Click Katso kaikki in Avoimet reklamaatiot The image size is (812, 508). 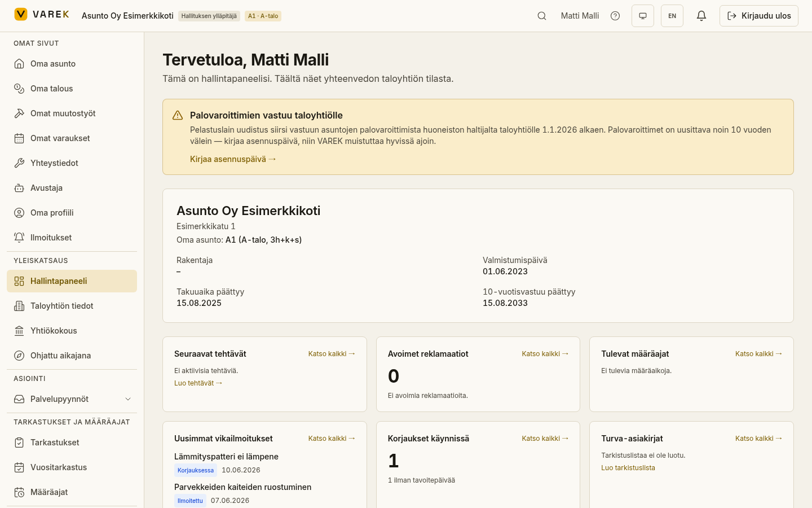(x=545, y=354)
